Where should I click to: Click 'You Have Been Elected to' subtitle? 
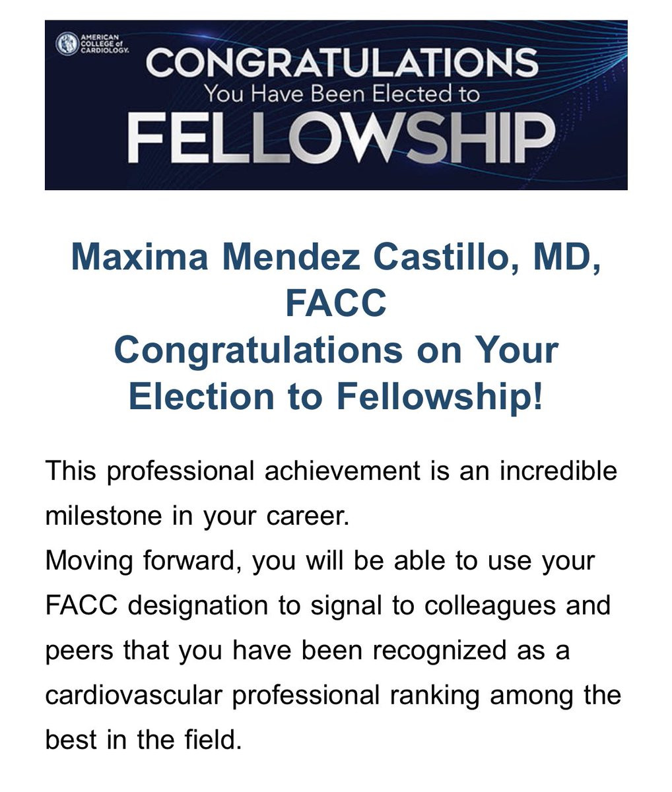tap(341, 94)
